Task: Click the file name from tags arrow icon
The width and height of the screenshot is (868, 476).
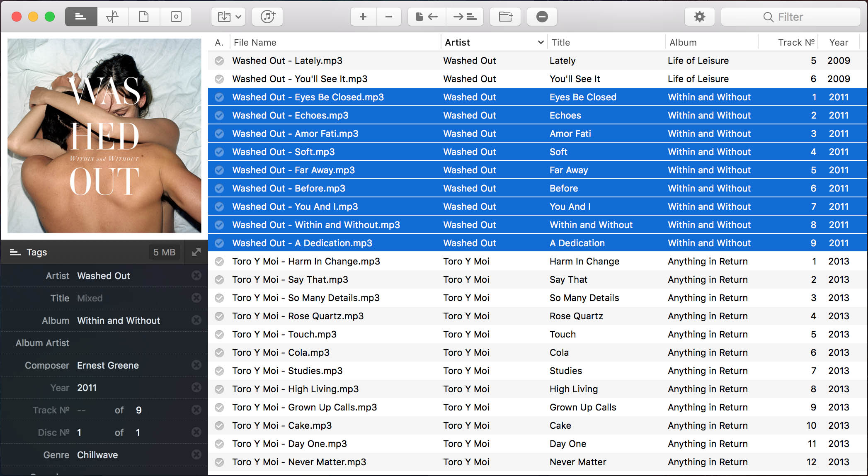Action: (427, 17)
